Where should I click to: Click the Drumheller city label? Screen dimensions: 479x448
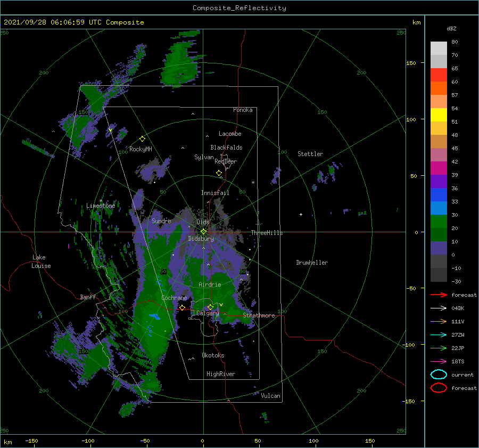tap(312, 263)
